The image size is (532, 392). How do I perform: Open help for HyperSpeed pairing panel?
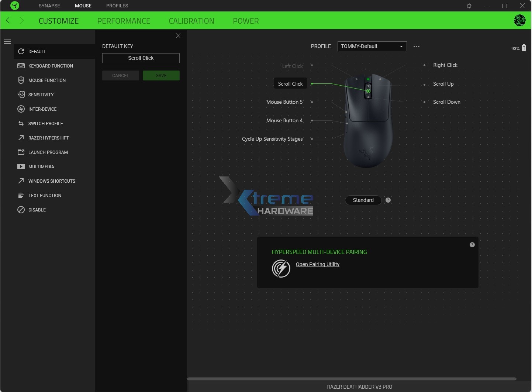point(472,245)
